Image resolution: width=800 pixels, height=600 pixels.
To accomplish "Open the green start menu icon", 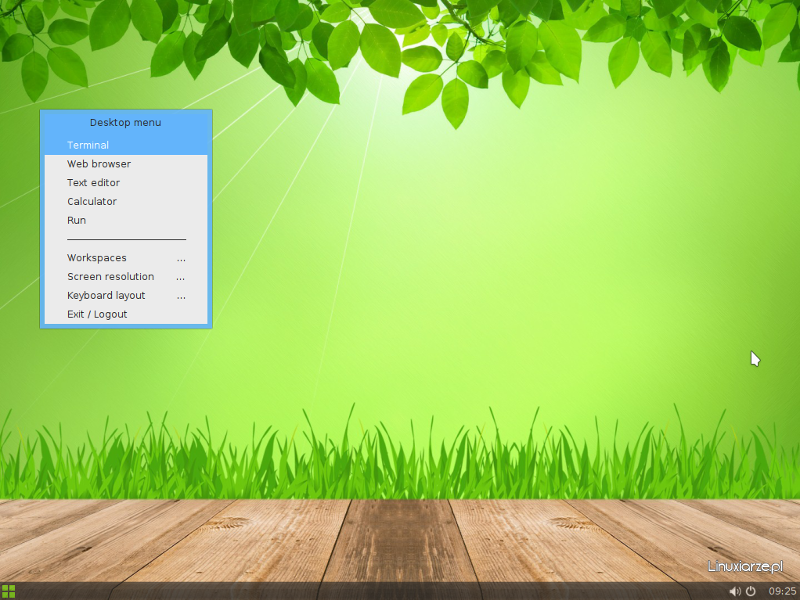I will tap(8, 591).
